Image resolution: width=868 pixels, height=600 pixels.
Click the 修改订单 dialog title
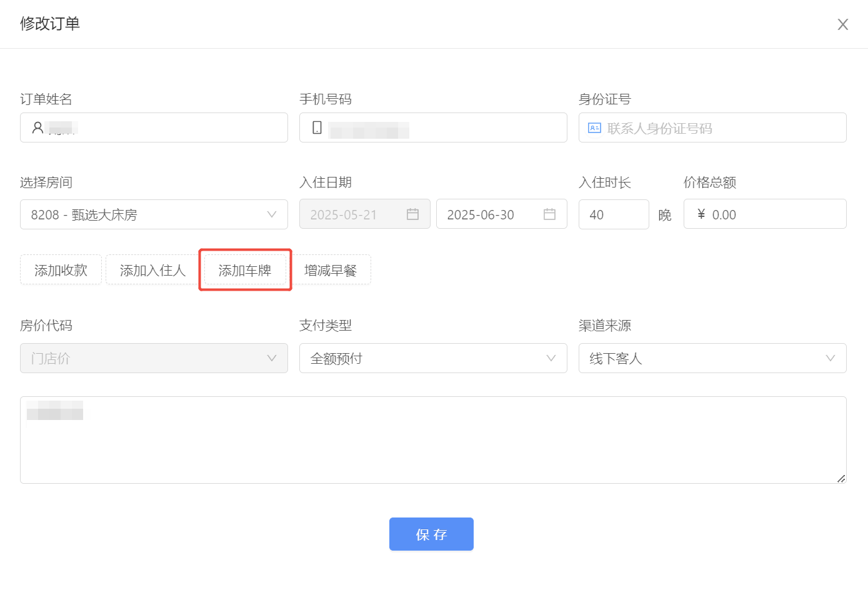[50, 24]
